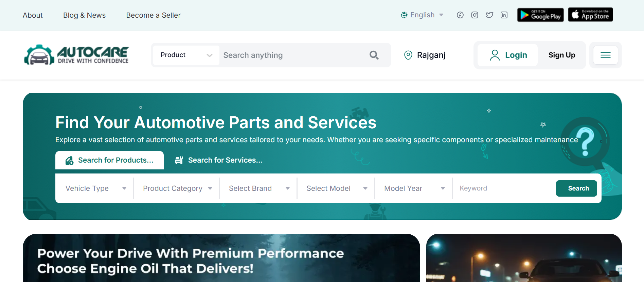Open the Facebook social icon
Image resolution: width=644 pixels, height=282 pixels.
pos(460,15)
